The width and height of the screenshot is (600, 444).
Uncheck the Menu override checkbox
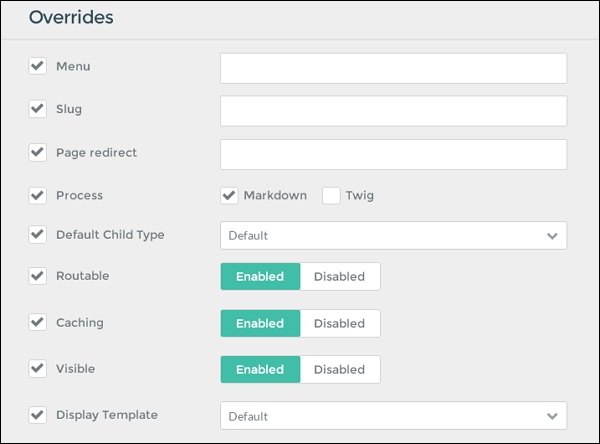tap(38, 66)
